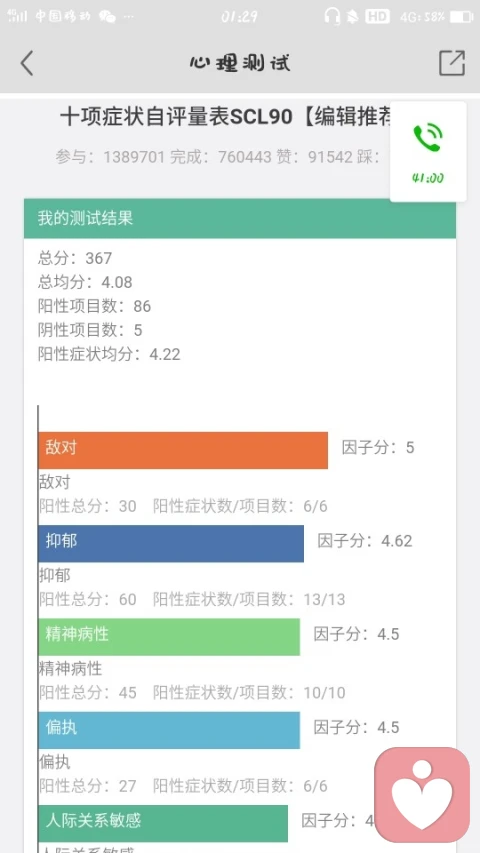Tap the battery indicator in status bar

(461, 17)
